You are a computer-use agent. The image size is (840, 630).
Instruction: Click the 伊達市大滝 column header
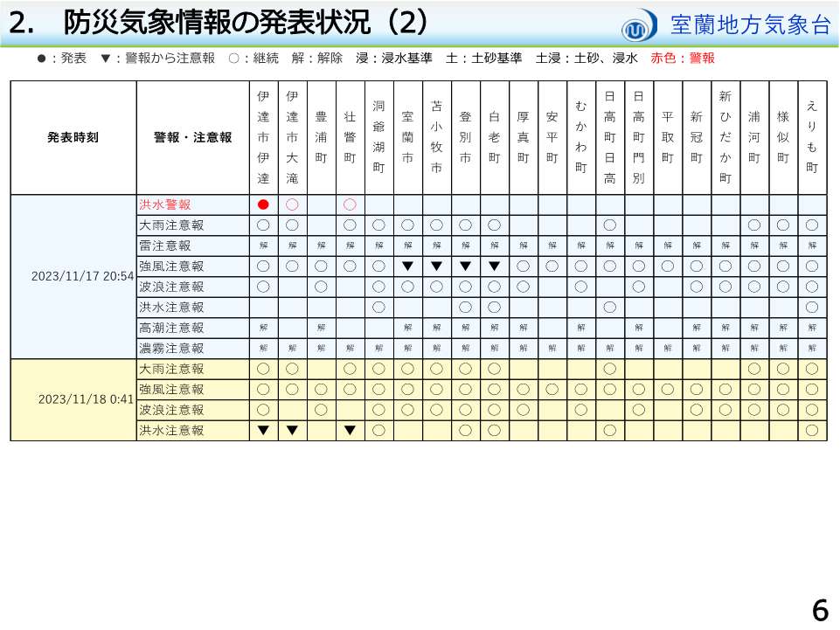pyautogui.click(x=292, y=137)
